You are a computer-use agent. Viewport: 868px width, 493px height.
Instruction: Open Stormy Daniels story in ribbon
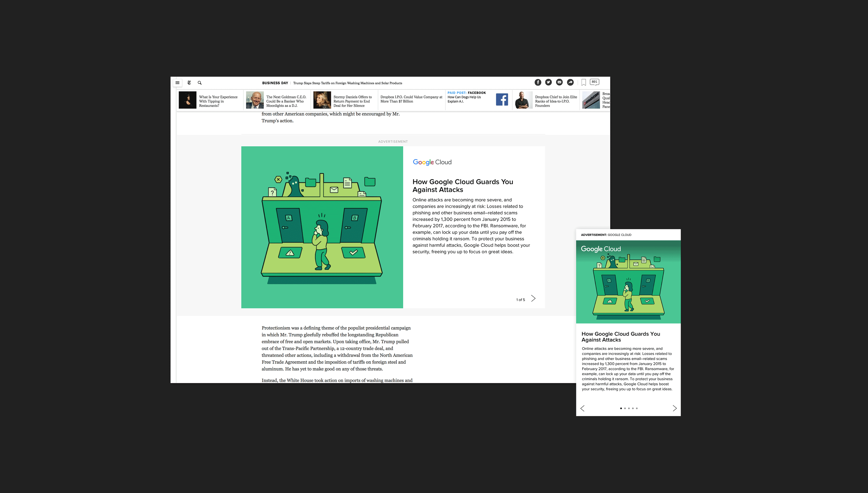pyautogui.click(x=352, y=101)
